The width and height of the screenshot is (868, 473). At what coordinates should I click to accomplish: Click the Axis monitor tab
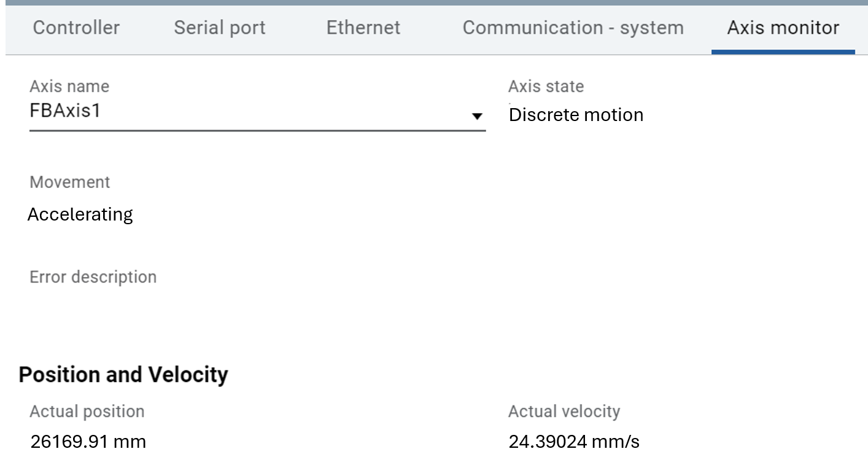tap(783, 28)
